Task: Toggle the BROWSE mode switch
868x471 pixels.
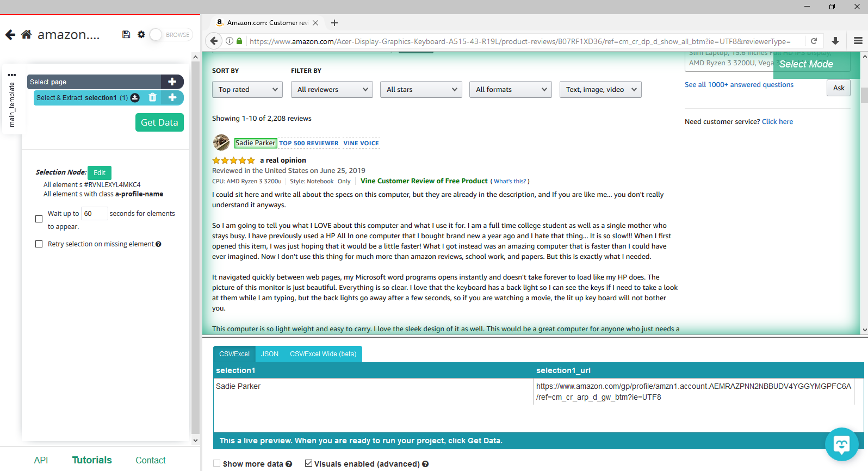Action: pyautogui.click(x=171, y=35)
